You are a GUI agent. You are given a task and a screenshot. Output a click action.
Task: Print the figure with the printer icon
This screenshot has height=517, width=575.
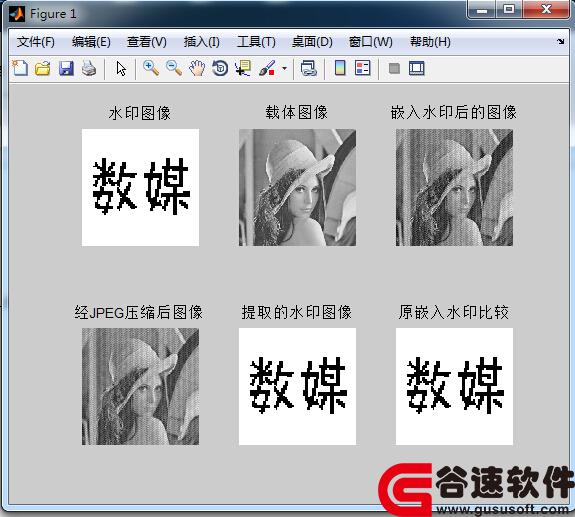(x=89, y=68)
